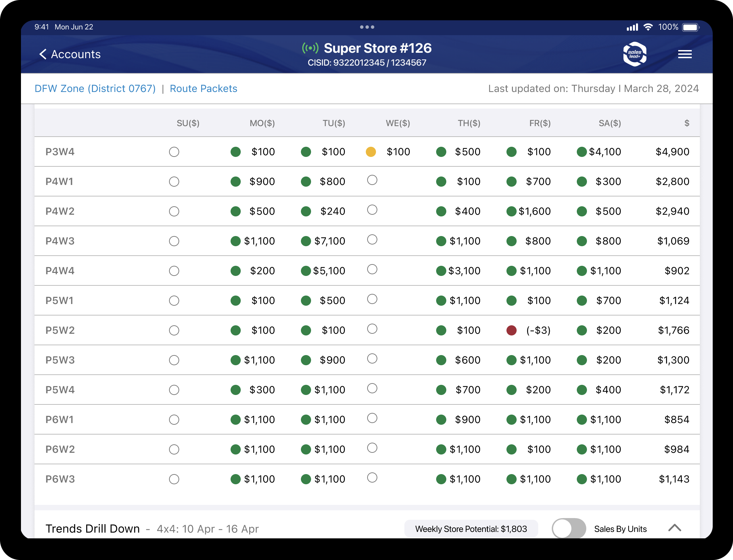Open the DFW Zone (District 0767) link

pyautogui.click(x=95, y=89)
